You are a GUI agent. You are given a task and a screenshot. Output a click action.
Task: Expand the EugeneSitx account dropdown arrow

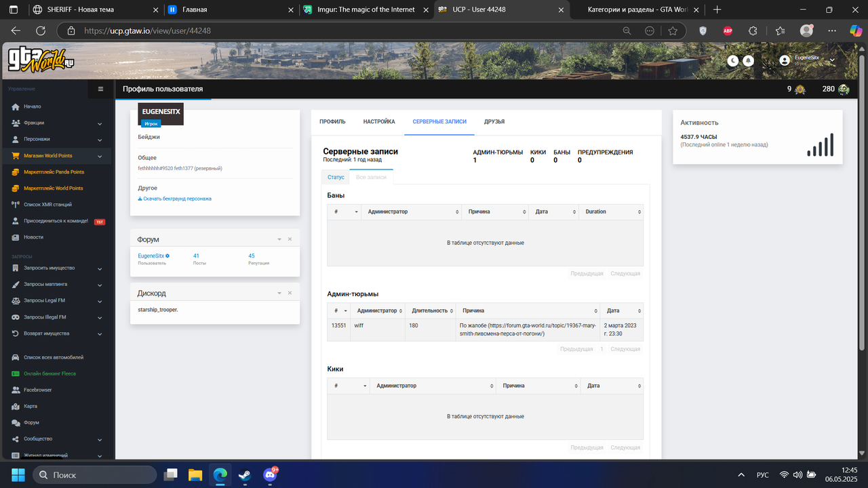point(832,60)
